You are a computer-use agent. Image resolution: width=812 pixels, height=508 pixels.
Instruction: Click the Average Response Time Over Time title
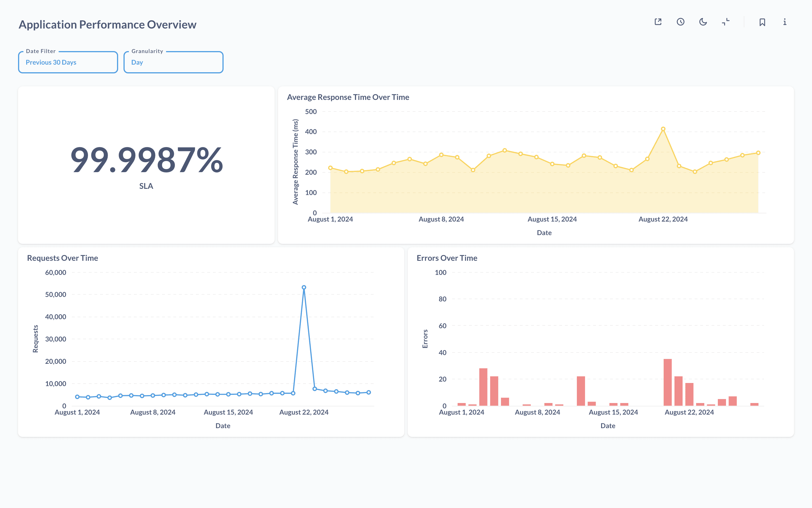pyautogui.click(x=348, y=97)
